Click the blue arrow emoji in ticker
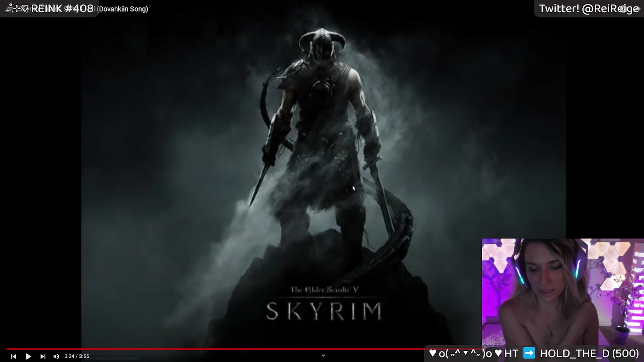The width and height of the screenshot is (644, 362). (529, 353)
